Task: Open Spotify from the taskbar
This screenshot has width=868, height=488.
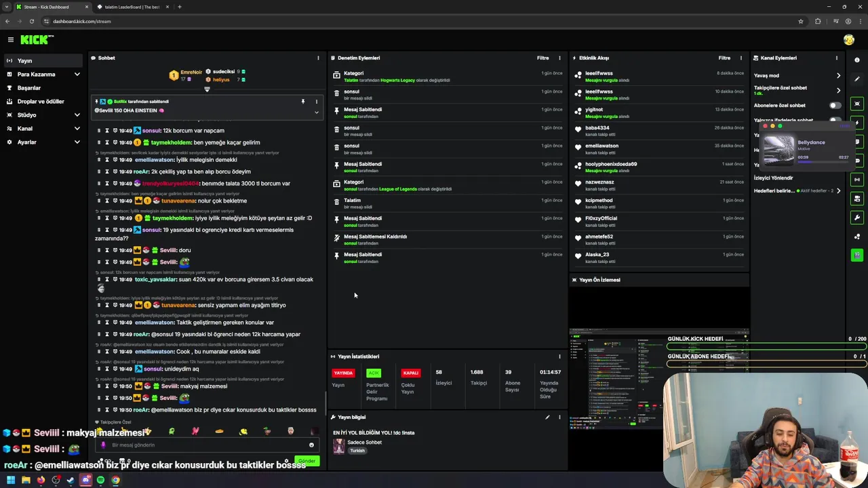Action: [100, 480]
